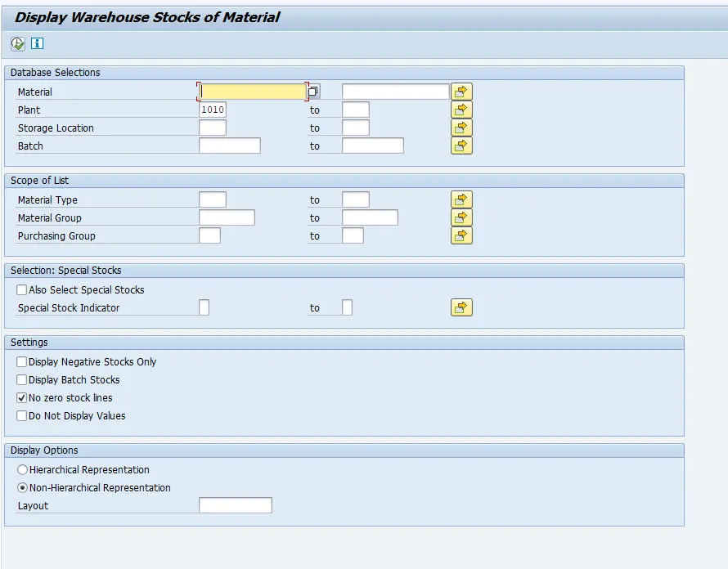Click the Plant field containing 1010

click(213, 110)
